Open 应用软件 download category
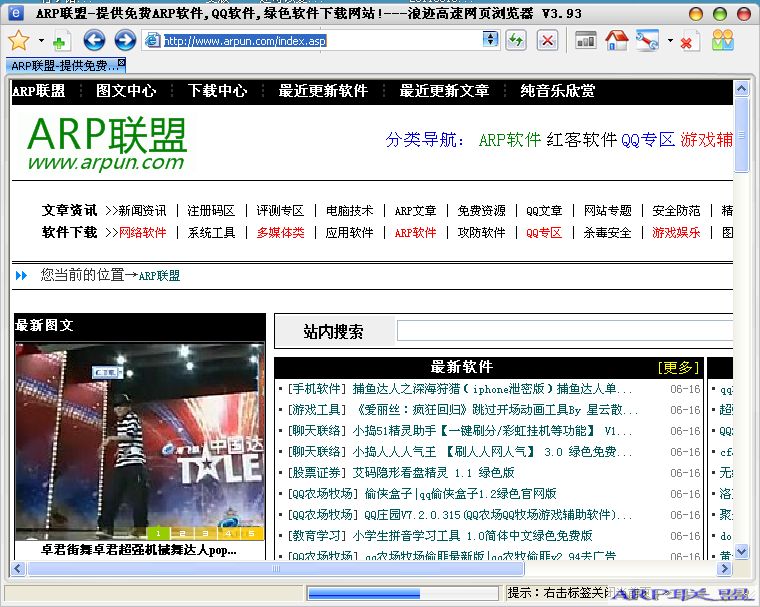 349,233
